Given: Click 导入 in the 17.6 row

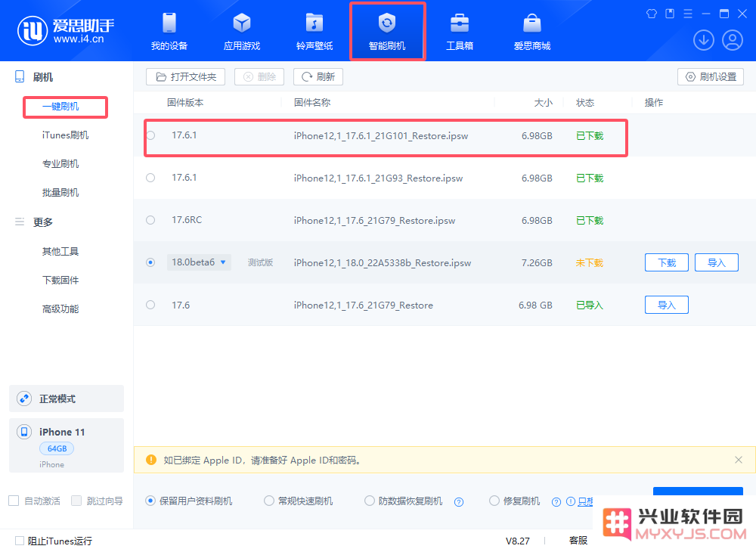Looking at the screenshot, I should 667,305.
